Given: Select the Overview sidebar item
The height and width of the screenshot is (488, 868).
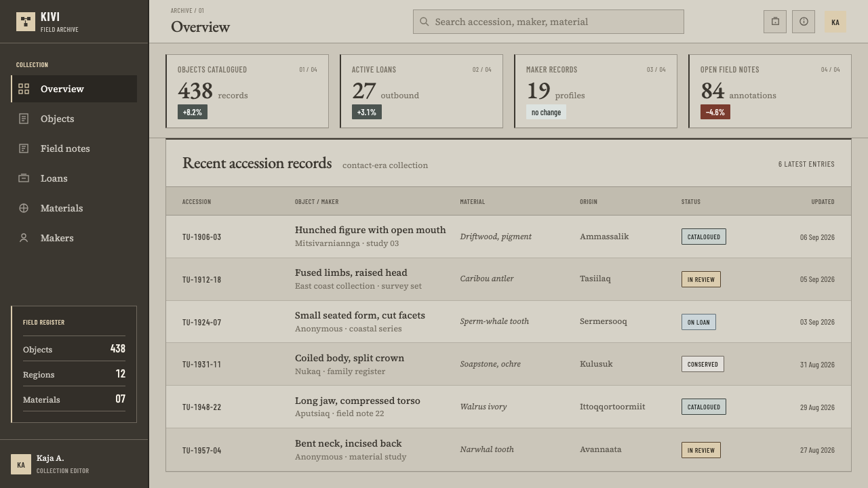Looking at the screenshot, I should (x=74, y=89).
